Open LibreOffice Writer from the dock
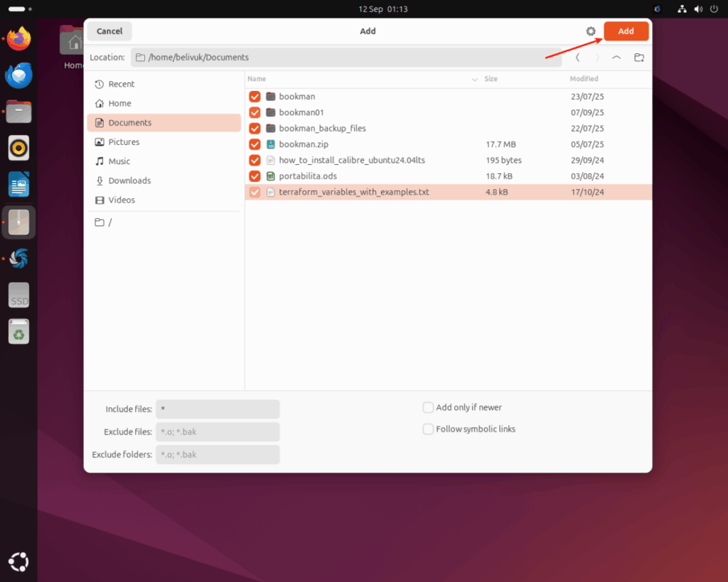The width and height of the screenshot is (728, 582). click(18, 185)
